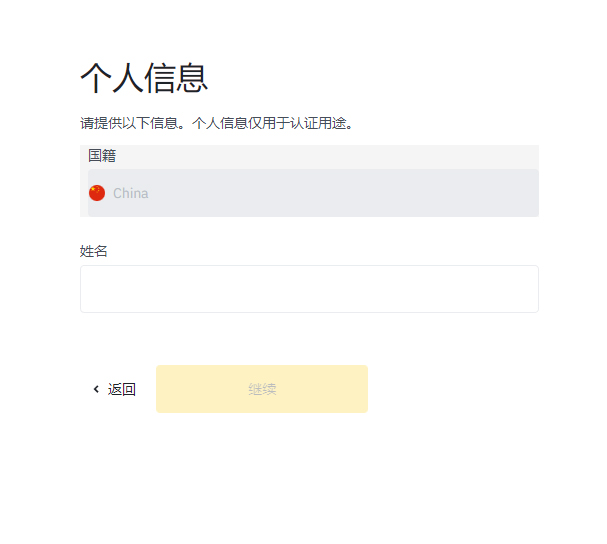The height and width of the screenshot is (544, 607).
Task: Place cursor in empty box under 姓名
Action: click(x=309, y=289)
